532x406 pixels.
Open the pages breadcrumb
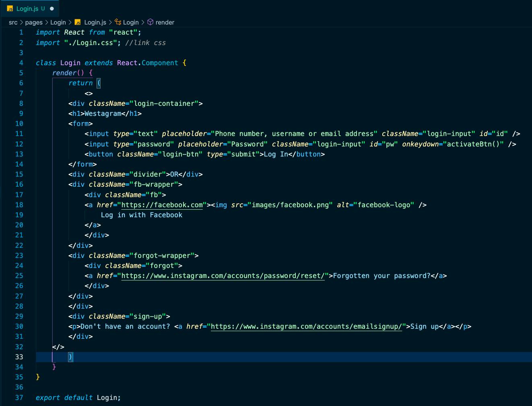point(34,23)
